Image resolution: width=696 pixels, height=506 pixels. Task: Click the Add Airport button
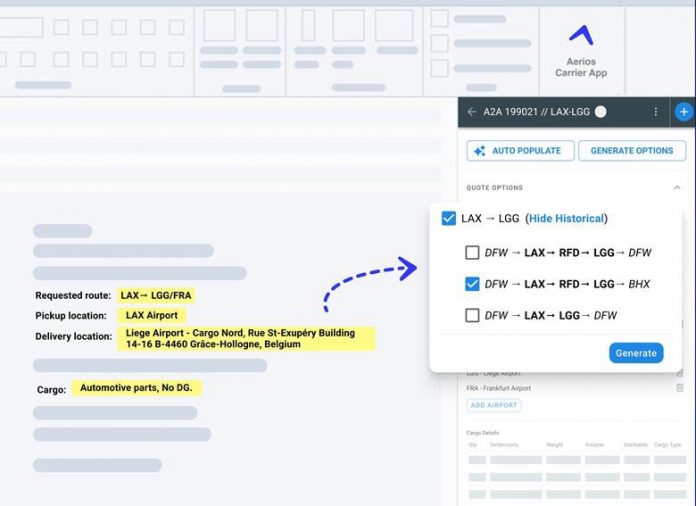[x=494, y=405]
